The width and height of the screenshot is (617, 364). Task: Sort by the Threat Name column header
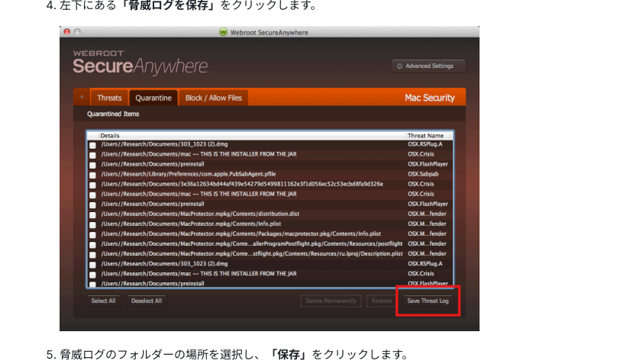click(x=428, y=135)
